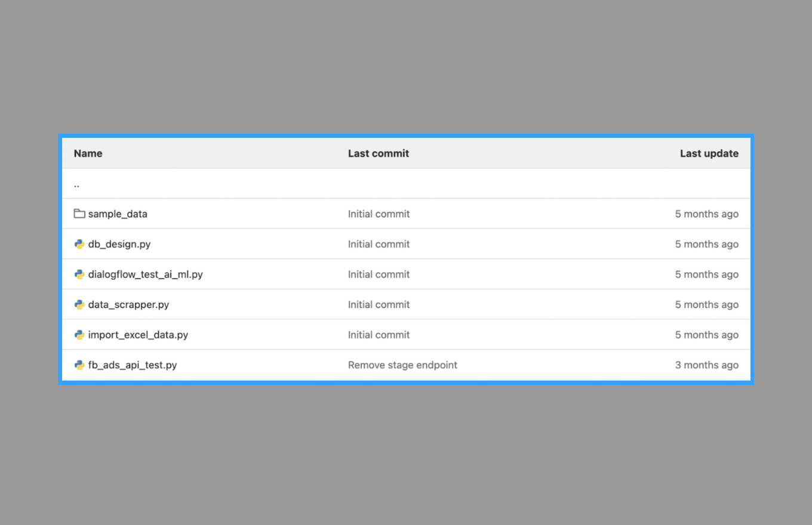This screenshot has width=812, height=525.
Task: Open the data_scrapper.py file
Action: pos(128,304)
